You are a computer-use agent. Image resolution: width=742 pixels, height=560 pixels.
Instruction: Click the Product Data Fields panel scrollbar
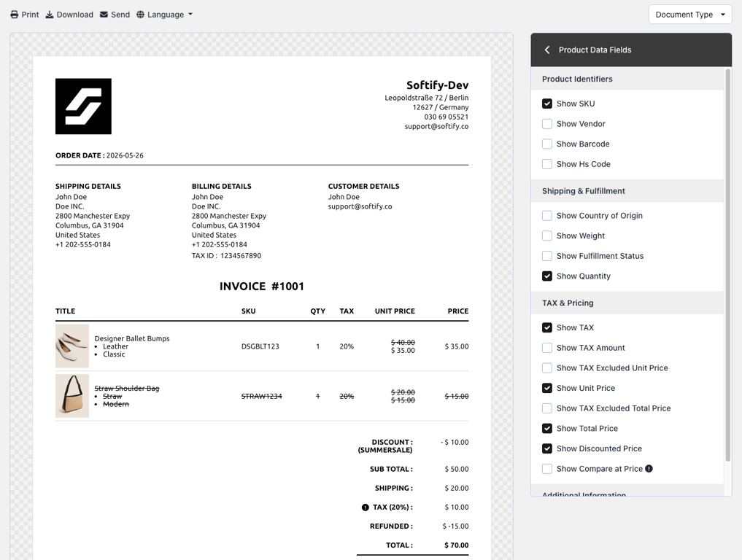click(728, 265)
